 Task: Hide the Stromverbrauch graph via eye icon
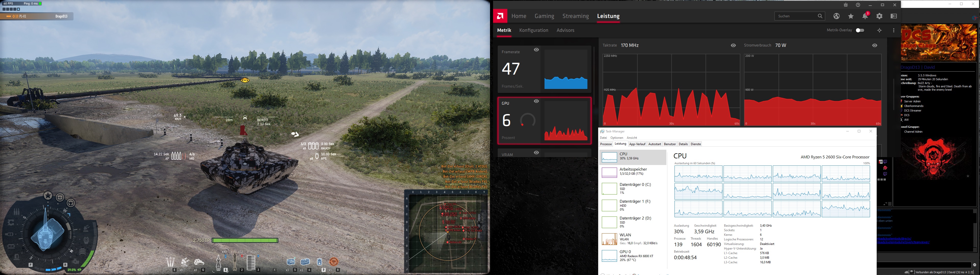[875, 45]
